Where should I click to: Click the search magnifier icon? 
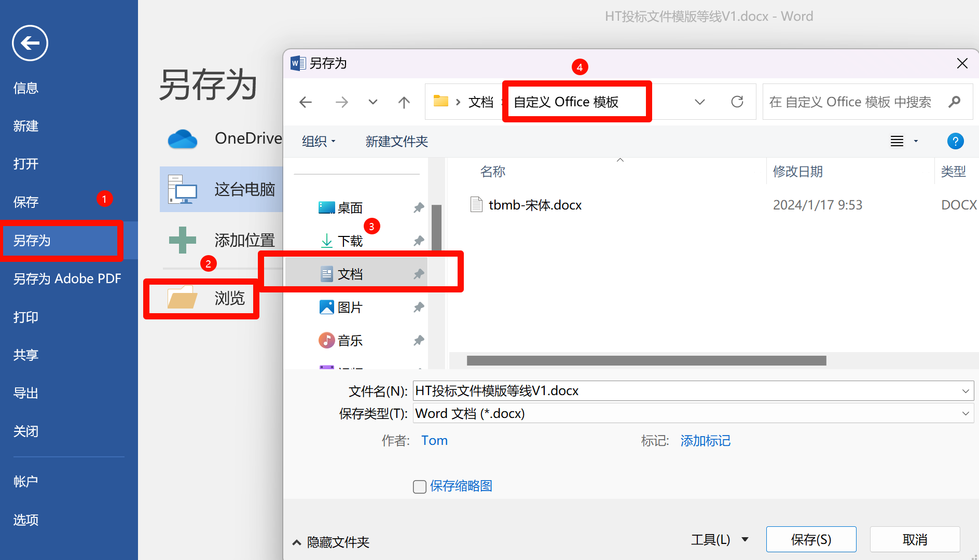954,102
